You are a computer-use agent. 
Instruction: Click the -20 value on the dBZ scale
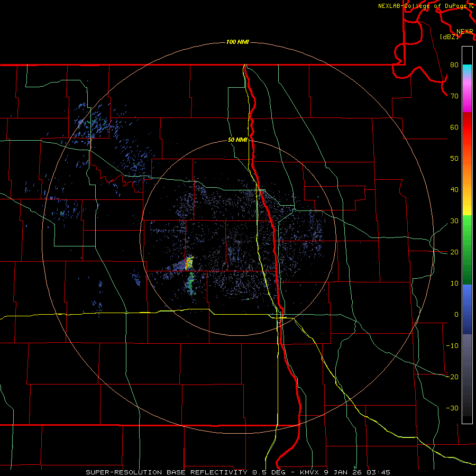tap(452, 377)
